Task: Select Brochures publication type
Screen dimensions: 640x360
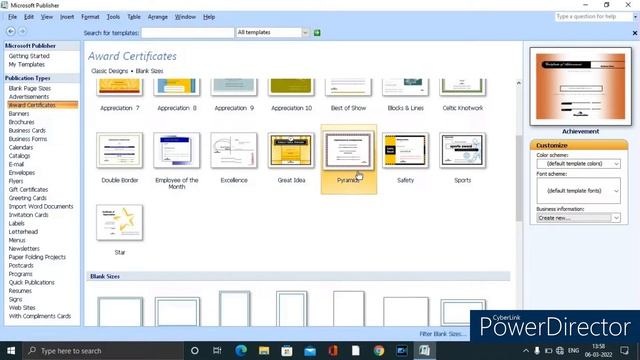Action: tap(21, 122)
